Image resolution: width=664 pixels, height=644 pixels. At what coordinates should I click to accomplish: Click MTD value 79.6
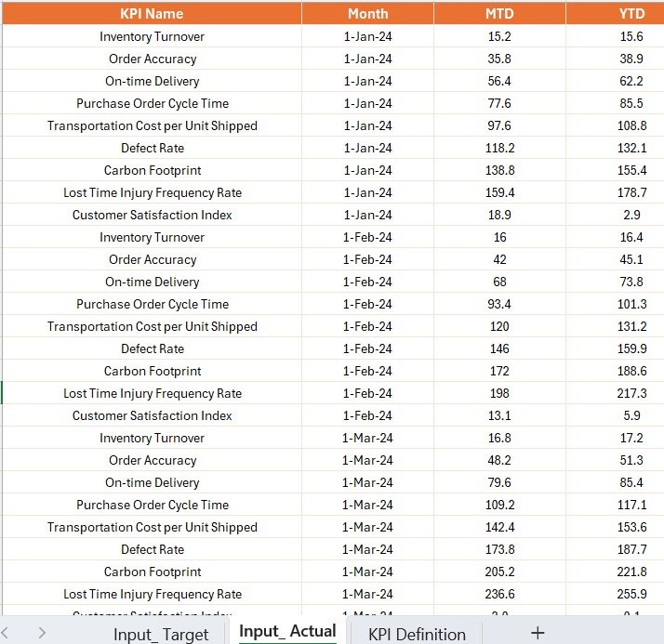coord(499,483)
